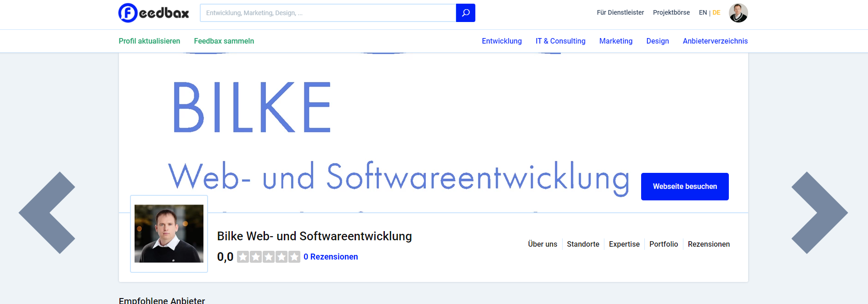Open the user avatar menu
Viewport: 868px width, 304px height.
(738, 13)
